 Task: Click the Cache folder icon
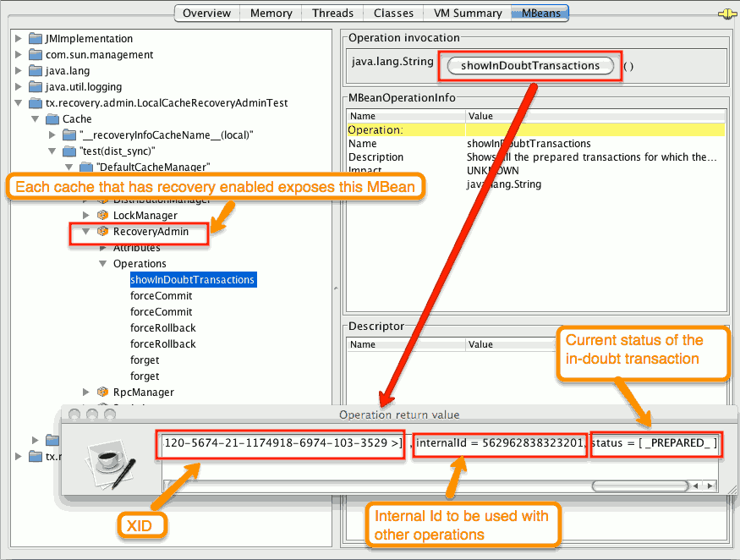click(x=52, y=119)
